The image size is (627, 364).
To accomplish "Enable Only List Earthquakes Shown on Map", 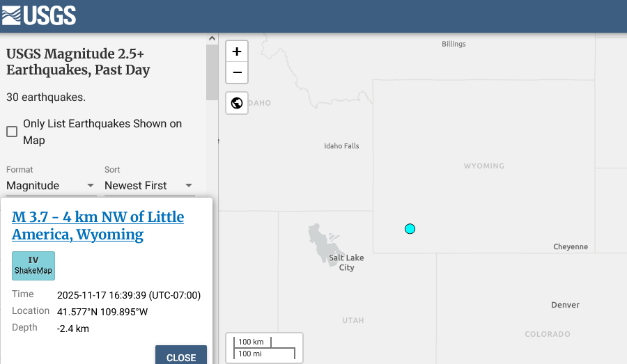I will click(12, 132).
